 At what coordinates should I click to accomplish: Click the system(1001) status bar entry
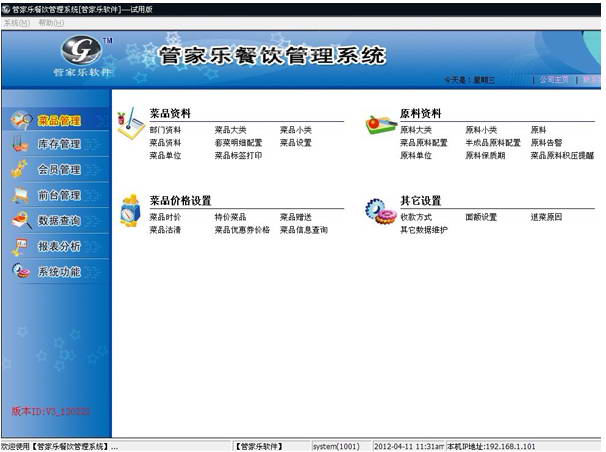(336, 447)
